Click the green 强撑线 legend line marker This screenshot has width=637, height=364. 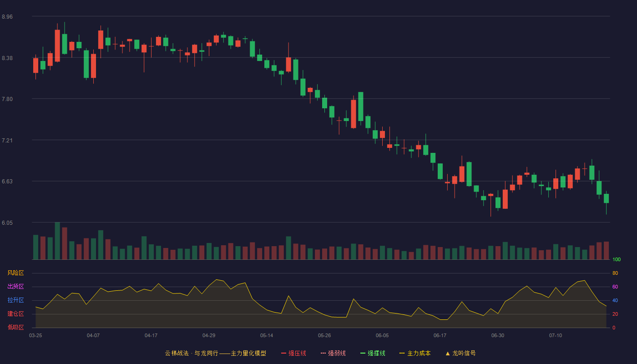point(363,353)
